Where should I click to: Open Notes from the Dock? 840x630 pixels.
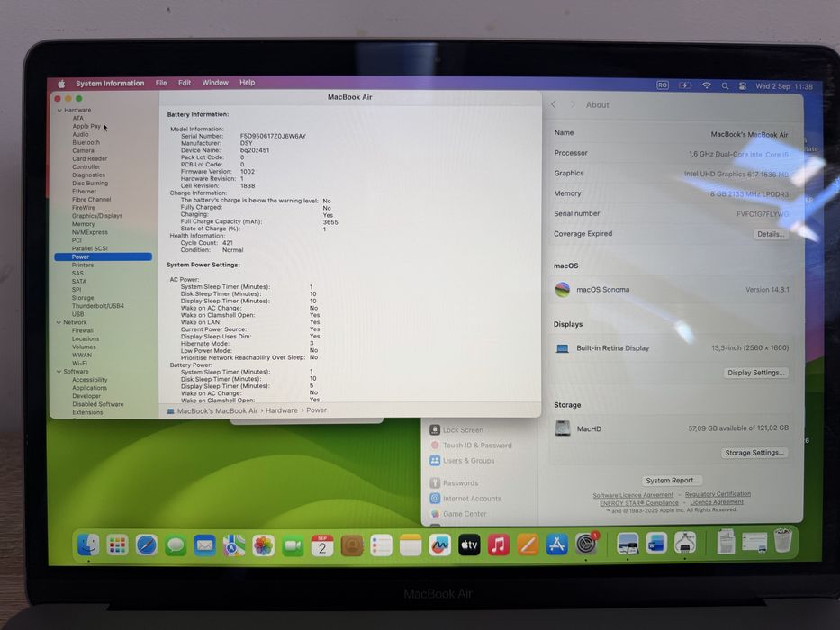point(411,545)
